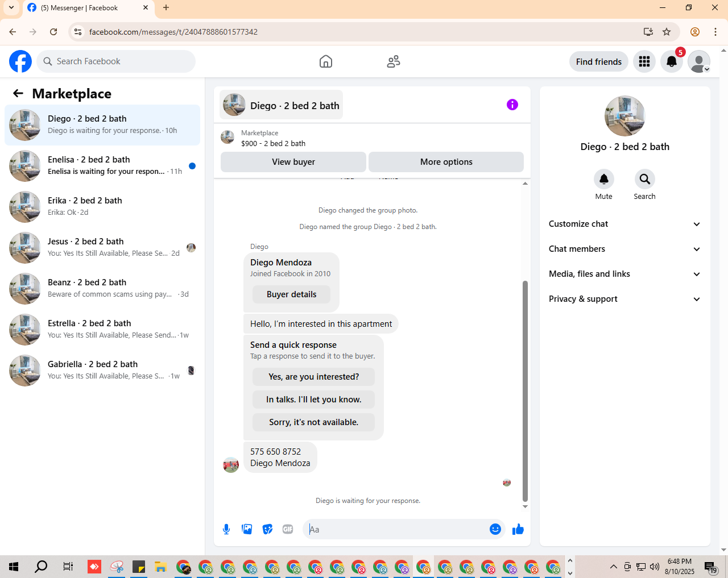Send a thumbs-up like
The height and width of the screenshot is (578, 728).
[518, 529]
